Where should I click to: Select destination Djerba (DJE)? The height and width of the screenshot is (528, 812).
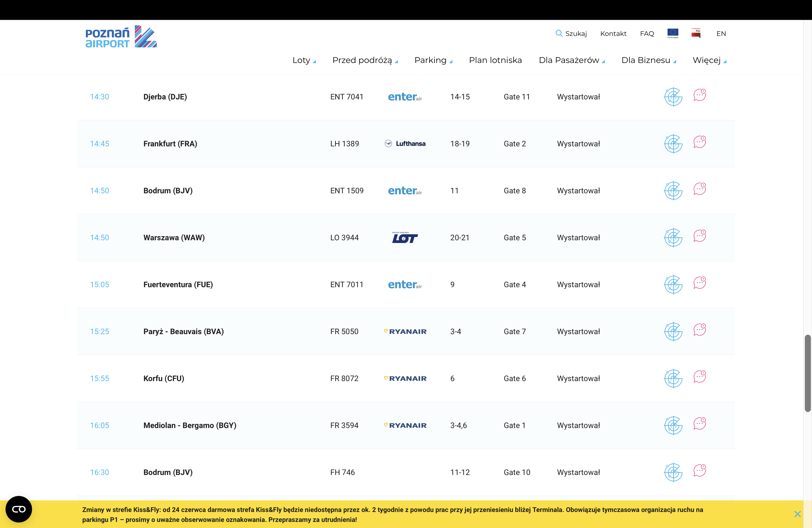(x=165, y=97)
